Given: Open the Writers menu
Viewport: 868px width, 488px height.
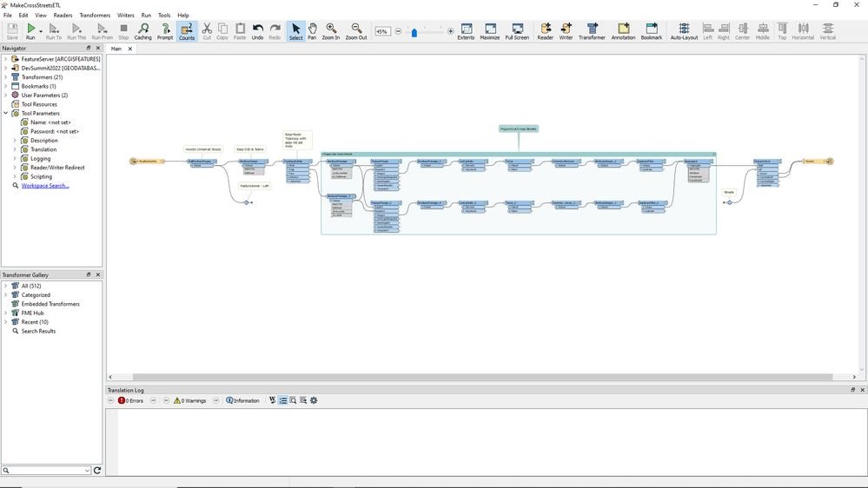Looking at the screenshot, I should [126, 15].
